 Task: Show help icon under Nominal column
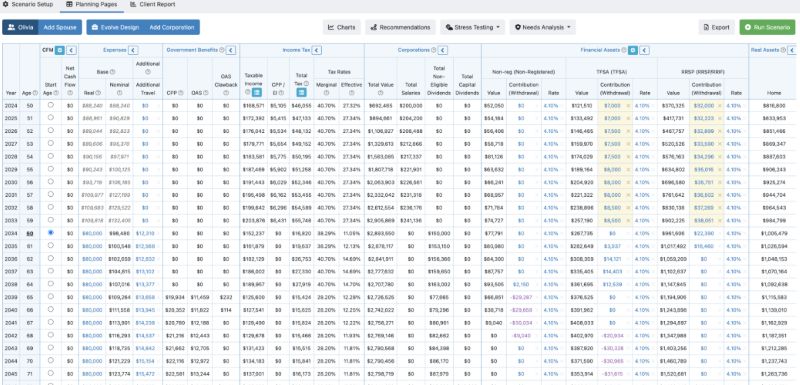tap(119, 93)
